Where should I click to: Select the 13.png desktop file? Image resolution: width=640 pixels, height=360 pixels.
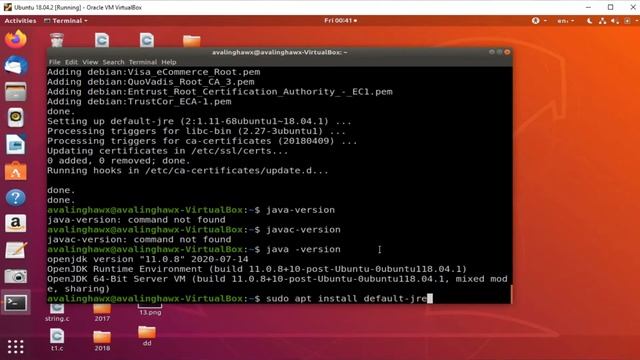pyautogui.click(x=150, y=310)
